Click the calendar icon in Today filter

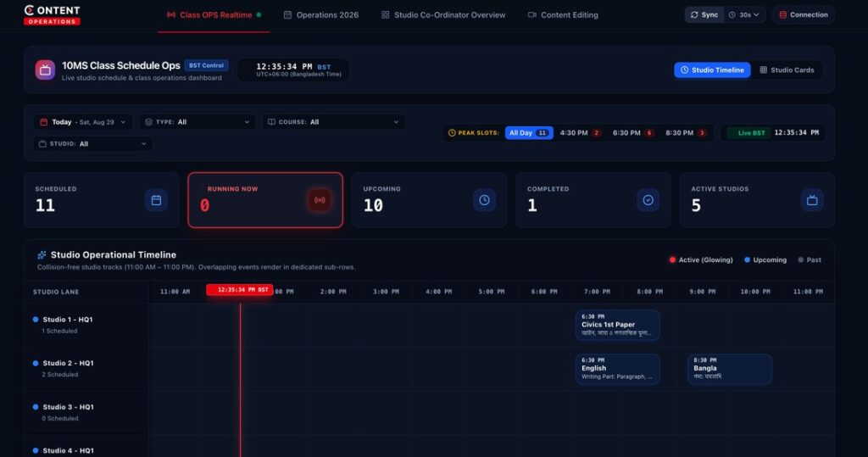coord(44,122)
